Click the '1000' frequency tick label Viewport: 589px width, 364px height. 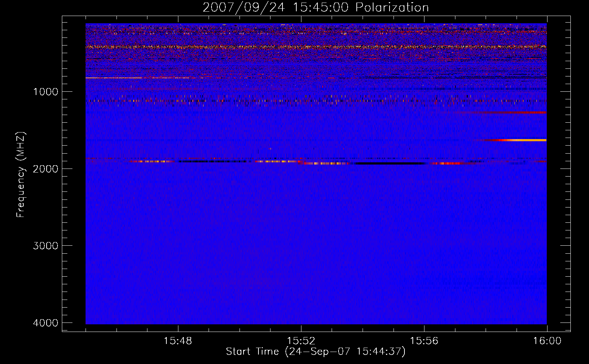(x=46, y=91)
